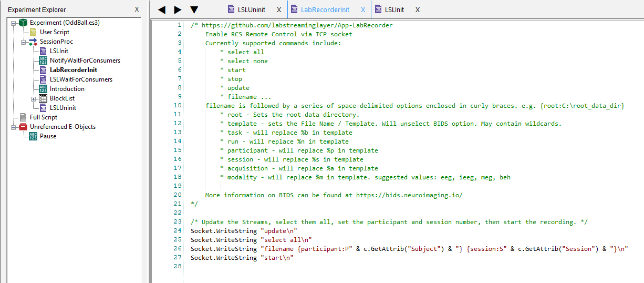
Task: Close the LabRecorderInit tab
Action: (363, 10)
